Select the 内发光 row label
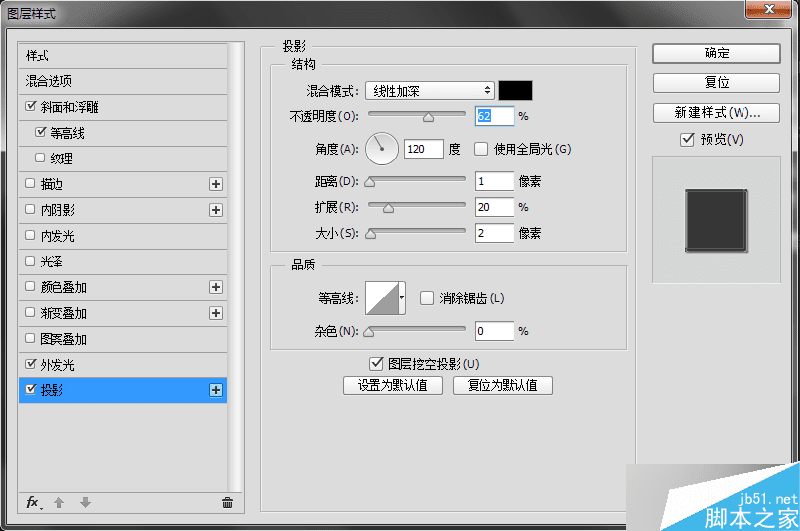The width and height of the screenshot is (800, 531). click(58, 236)
